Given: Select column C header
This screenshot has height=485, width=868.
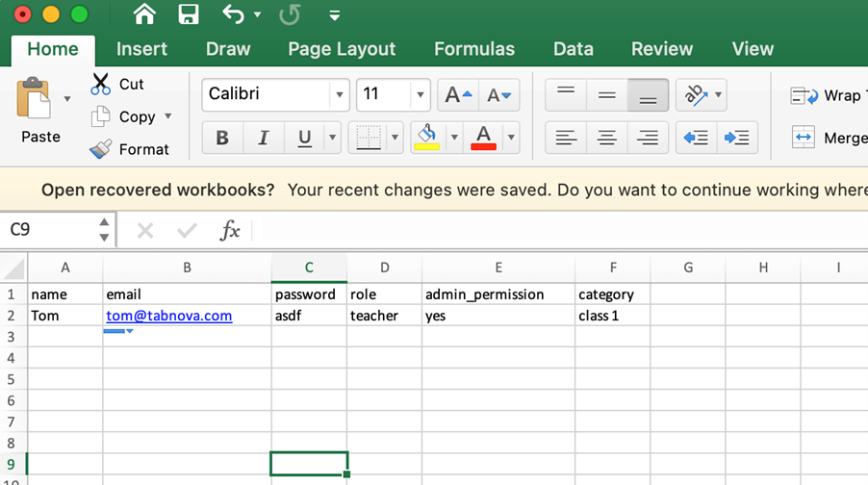Looking at the screenshot, I should pos(309,268).
